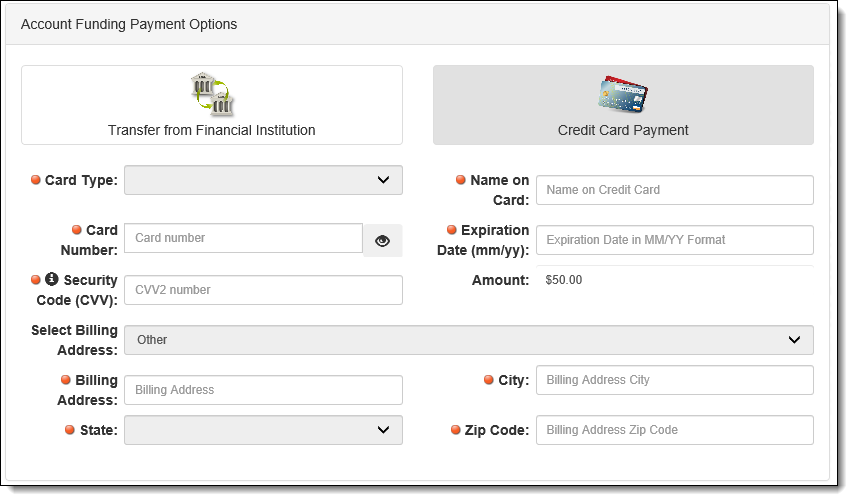Open the Card Type dropdown
The height and width of the screenshot is (501, 853).
[263, 180]
